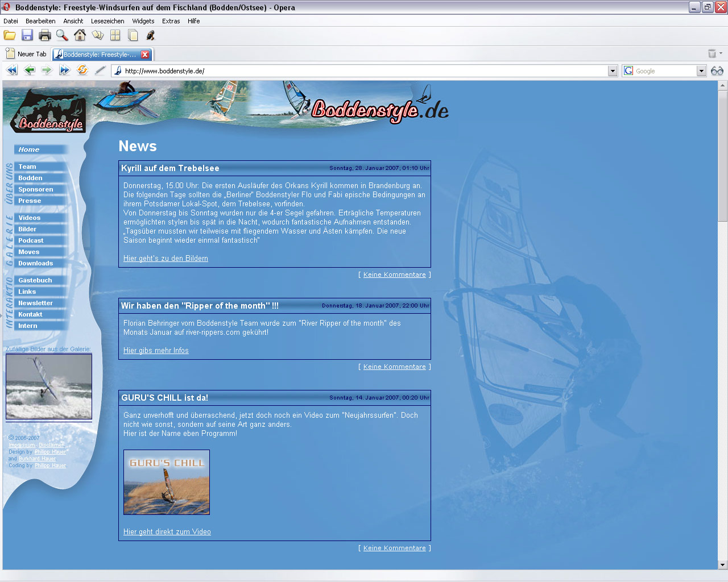
Task: Click the random gallery windsurfing image
Action: [x=49, y=386]
